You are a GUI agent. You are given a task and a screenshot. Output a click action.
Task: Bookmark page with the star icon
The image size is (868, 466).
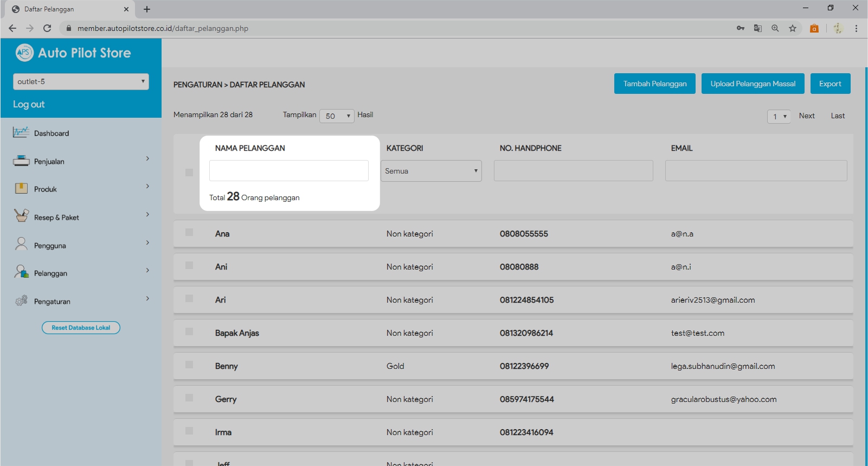[793, 28]
